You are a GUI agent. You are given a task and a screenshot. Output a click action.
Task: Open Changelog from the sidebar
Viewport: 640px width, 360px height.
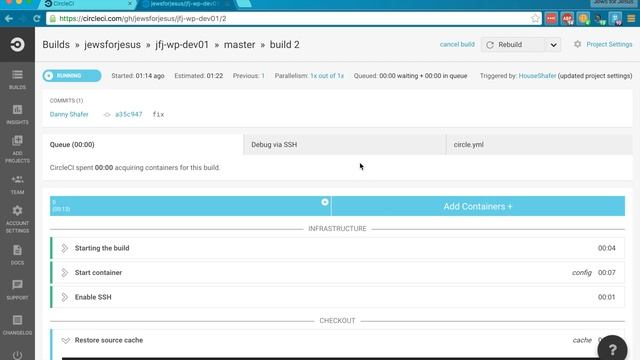click(17, 325)
